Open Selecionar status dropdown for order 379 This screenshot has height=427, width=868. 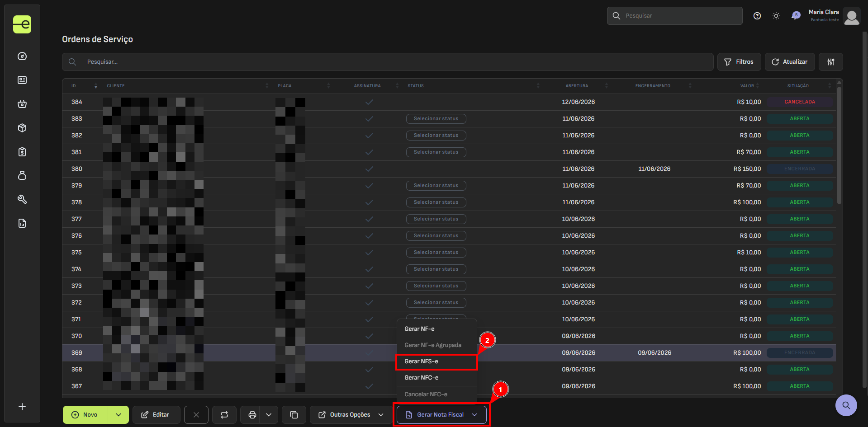436,186
